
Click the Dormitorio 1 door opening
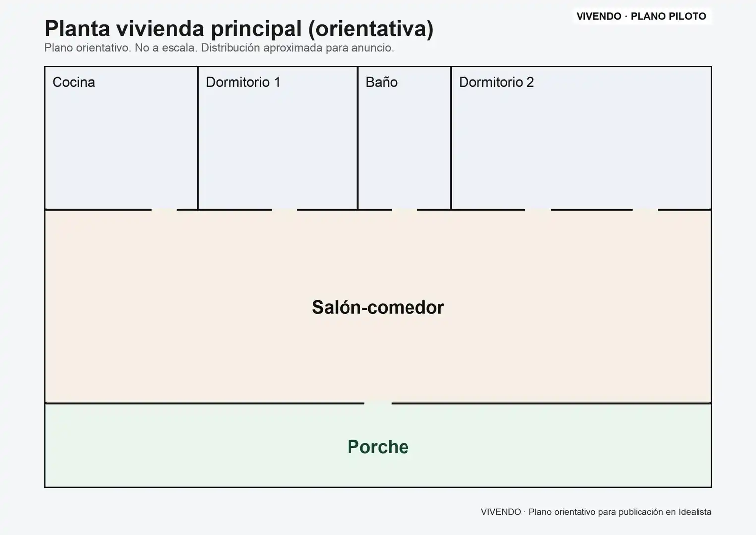click(285, 210)
